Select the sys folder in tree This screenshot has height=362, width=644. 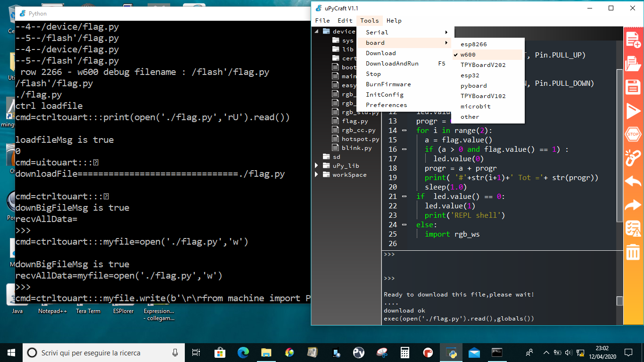click(x=348, y=41)
